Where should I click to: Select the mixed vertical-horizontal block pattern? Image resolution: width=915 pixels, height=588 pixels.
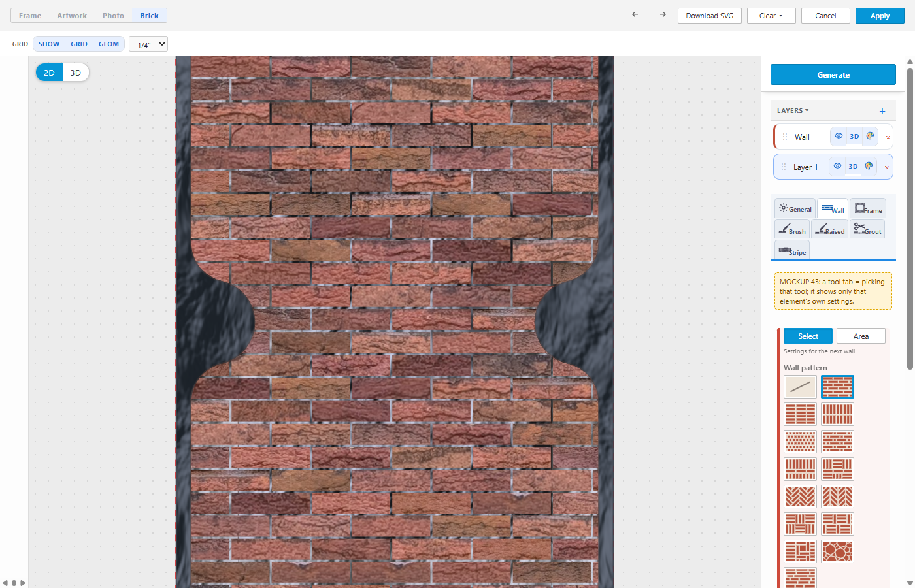pyautogui.click(x=837, y=469)
